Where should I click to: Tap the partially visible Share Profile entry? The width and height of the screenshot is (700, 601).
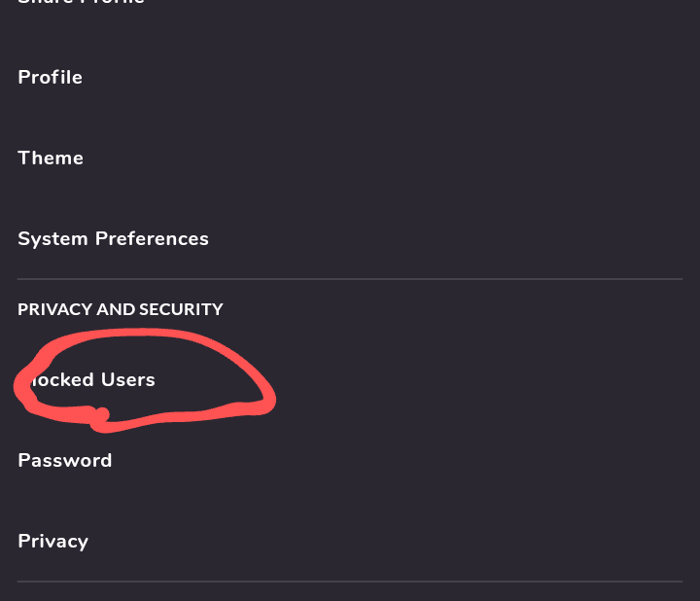82,3
